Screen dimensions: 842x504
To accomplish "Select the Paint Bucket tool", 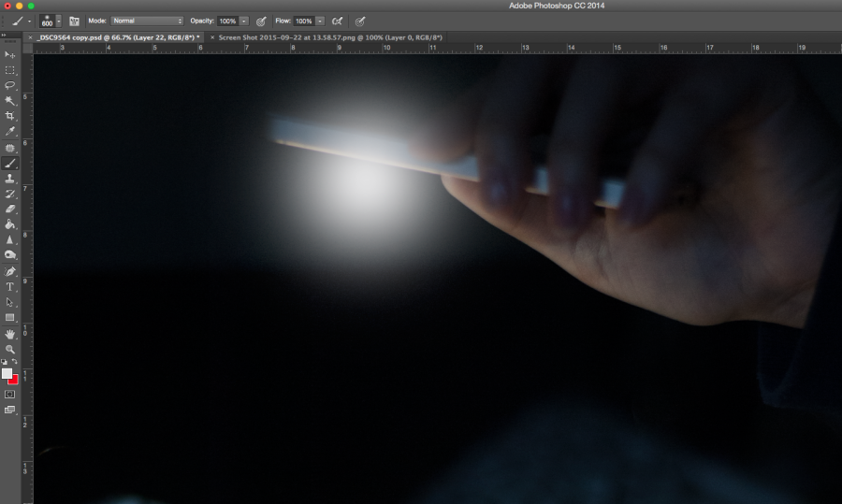I will point(9,224).
